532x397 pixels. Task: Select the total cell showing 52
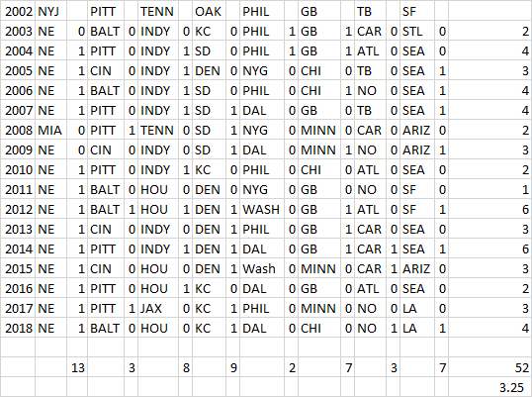[489, 367]
